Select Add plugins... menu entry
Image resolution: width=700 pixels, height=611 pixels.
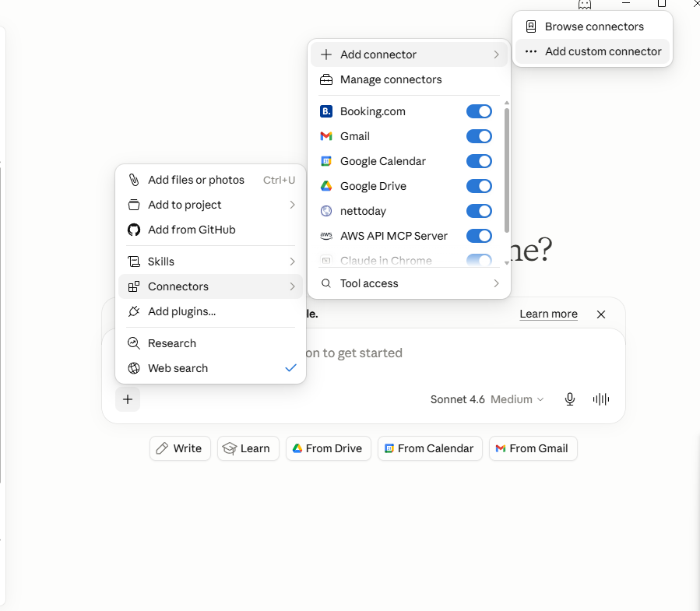pyautogui.click(x=211, y=311)
